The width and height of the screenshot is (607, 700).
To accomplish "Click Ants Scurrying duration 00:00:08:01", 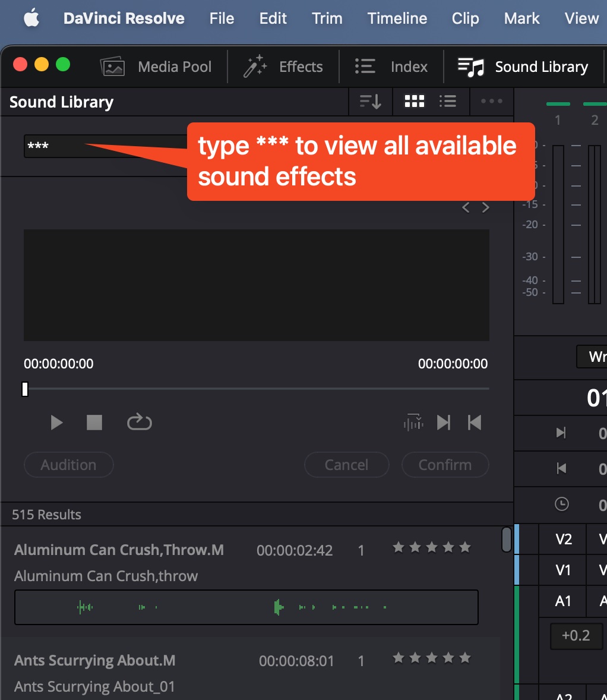I will pos(296,661).
